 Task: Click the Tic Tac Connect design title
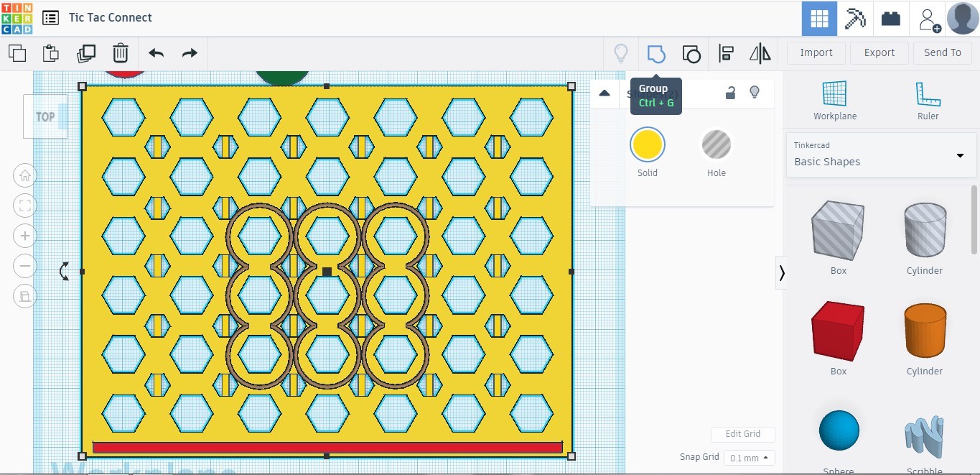pos(108,17)
